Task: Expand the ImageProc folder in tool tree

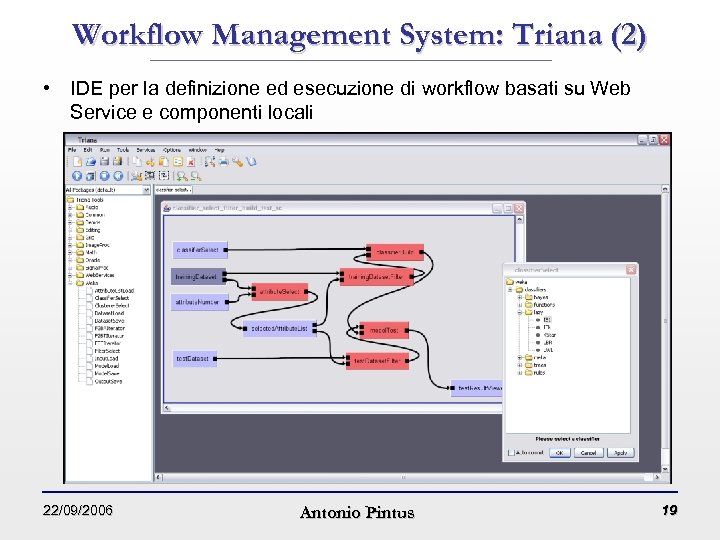Action: click(70, 245)
